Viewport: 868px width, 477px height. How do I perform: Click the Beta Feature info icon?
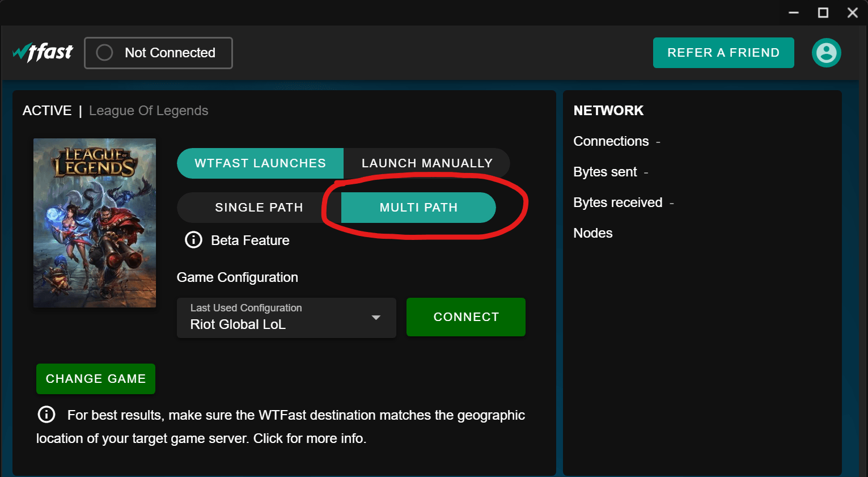click(x=193, y=239)
